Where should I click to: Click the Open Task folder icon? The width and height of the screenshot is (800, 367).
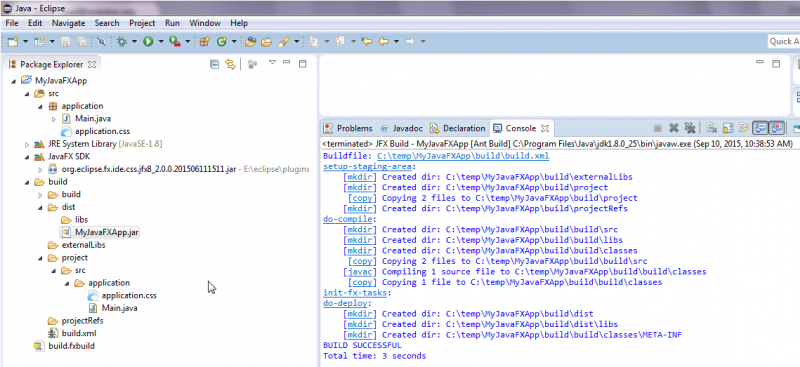(x=266, y=42)
